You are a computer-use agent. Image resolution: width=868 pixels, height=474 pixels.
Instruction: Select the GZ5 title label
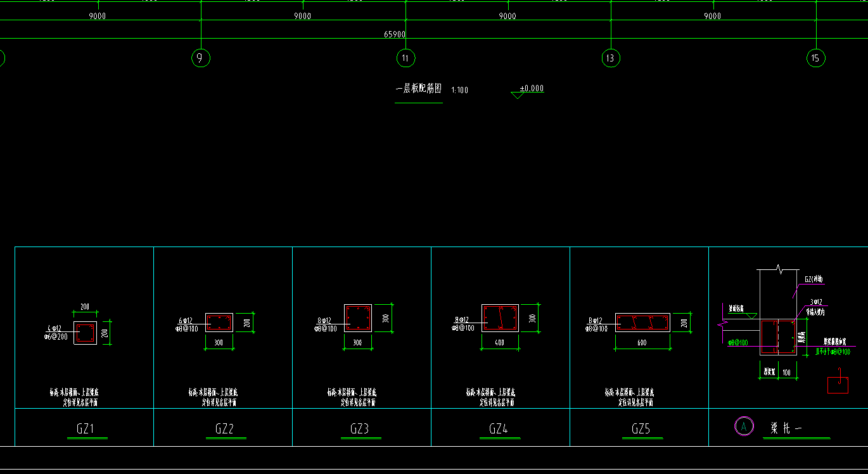click(641, 429)
